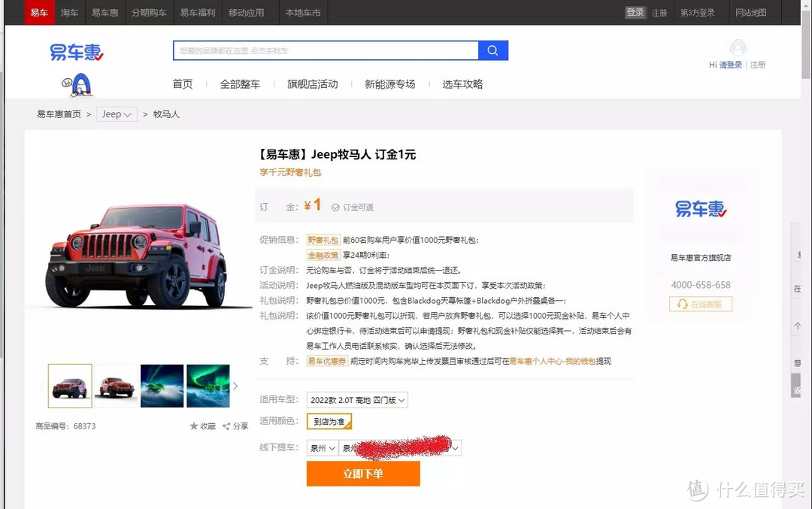The width and height of the screenshot is (812, 509).
Task: Select the third aurora thumbnail
Action: click(162, 386)
